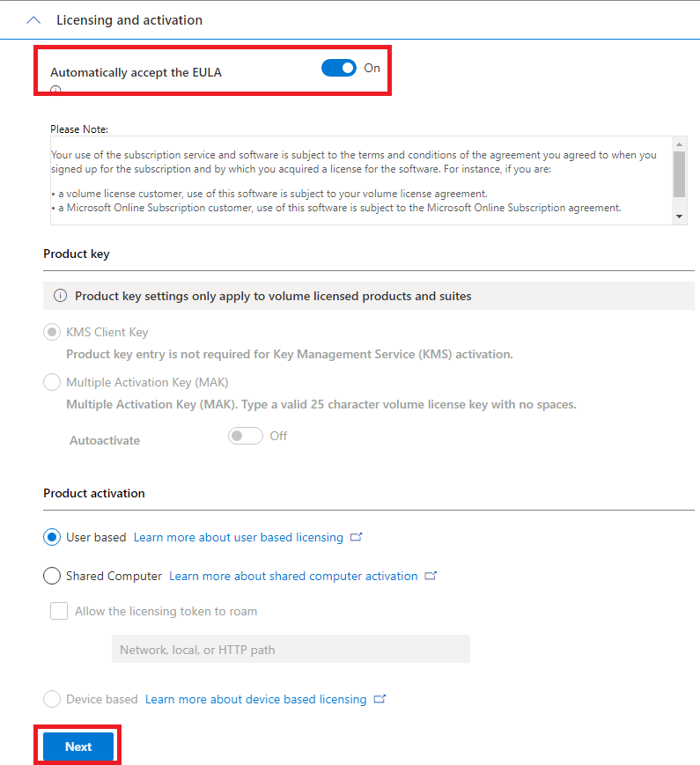Click the info icon below EULA label

click(55, 90)
